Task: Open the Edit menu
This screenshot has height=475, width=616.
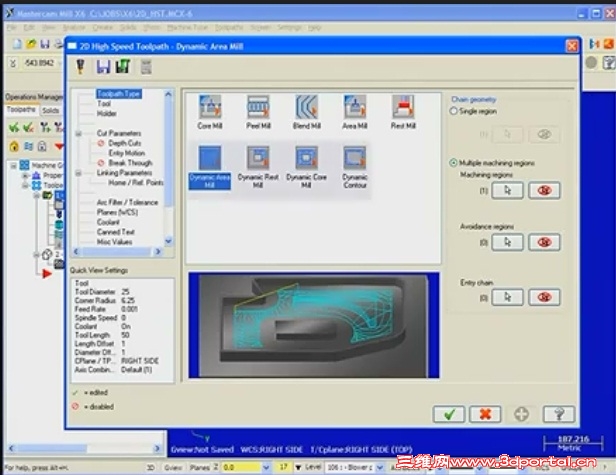Action: click(29, 28)
